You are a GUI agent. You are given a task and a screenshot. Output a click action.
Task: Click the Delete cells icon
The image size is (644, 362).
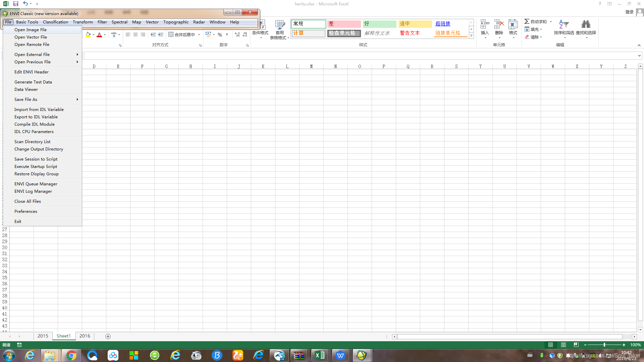tap(499, 24)
